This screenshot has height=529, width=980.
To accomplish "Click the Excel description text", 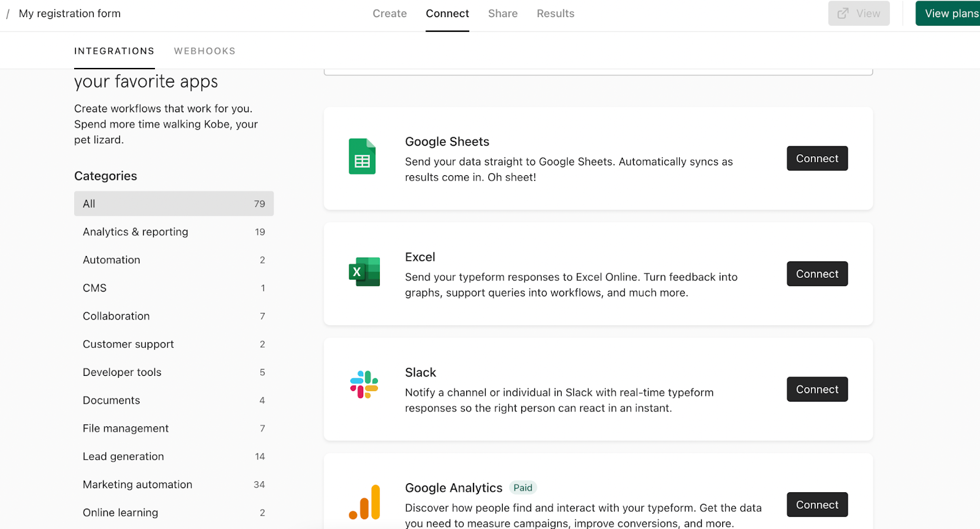I will (x=571, y=285).
